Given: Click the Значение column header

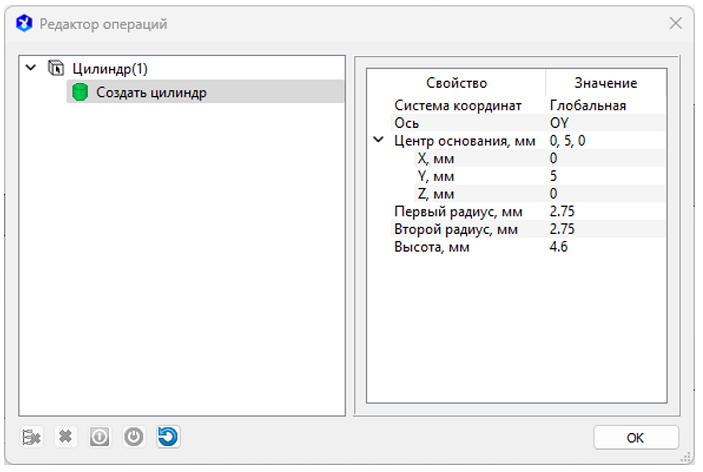Looking at the screenshot, I should click(x=605, y=83).
